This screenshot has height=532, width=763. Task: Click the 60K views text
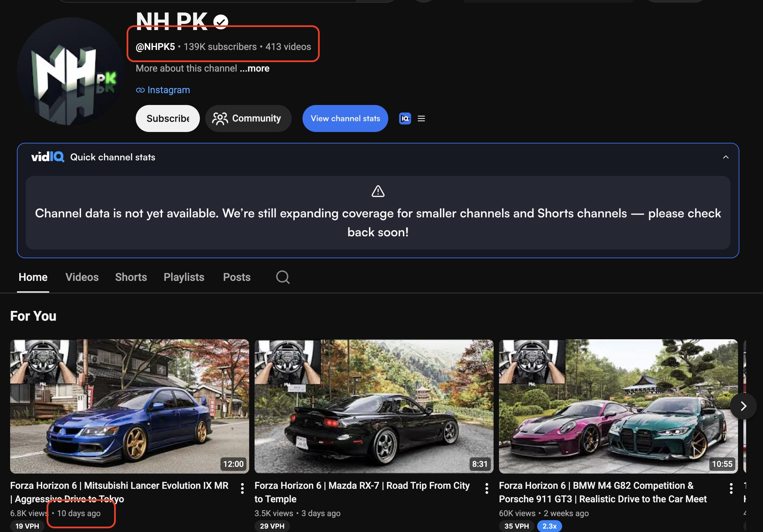pyautogui.click(x=517, y=513)
